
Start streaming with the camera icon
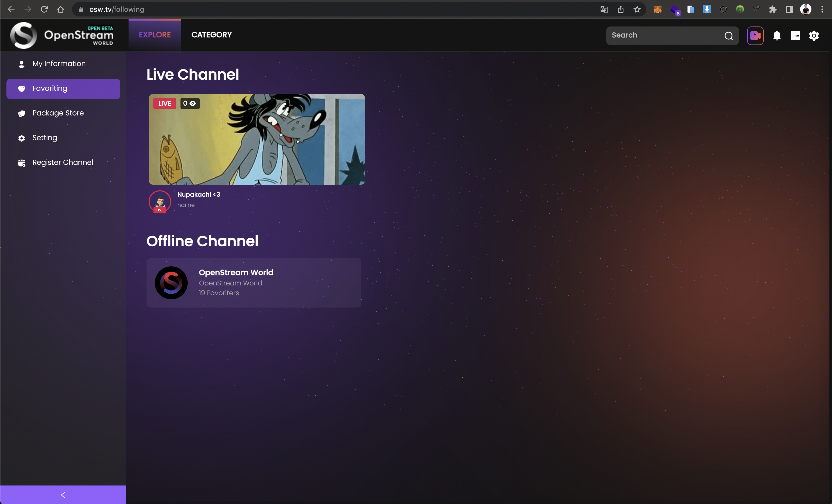pyautogui.click(x=755, y=35)
